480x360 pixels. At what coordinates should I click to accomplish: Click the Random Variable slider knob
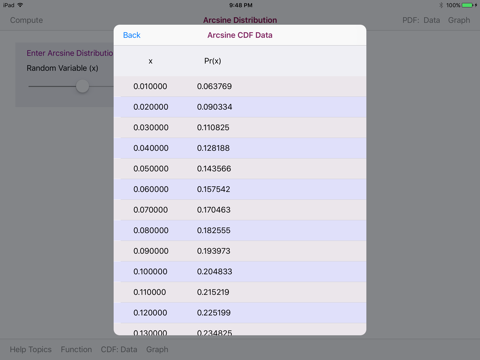point(82,86)
